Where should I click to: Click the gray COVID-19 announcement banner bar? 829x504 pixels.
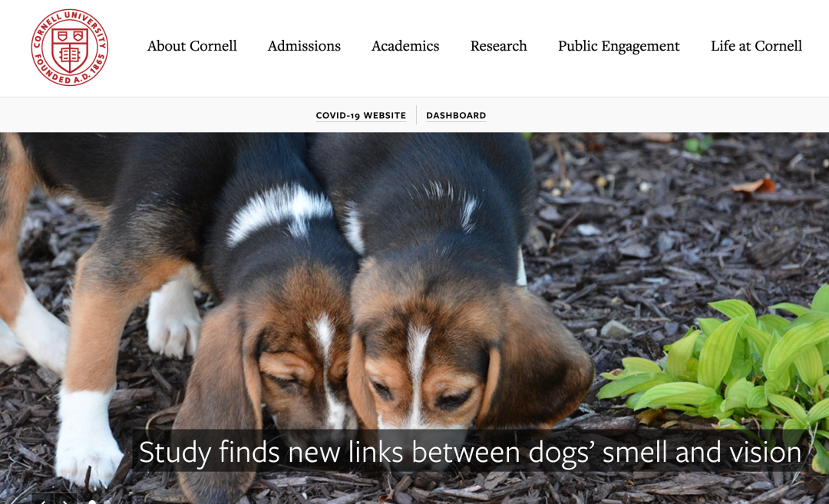(414, 114)
